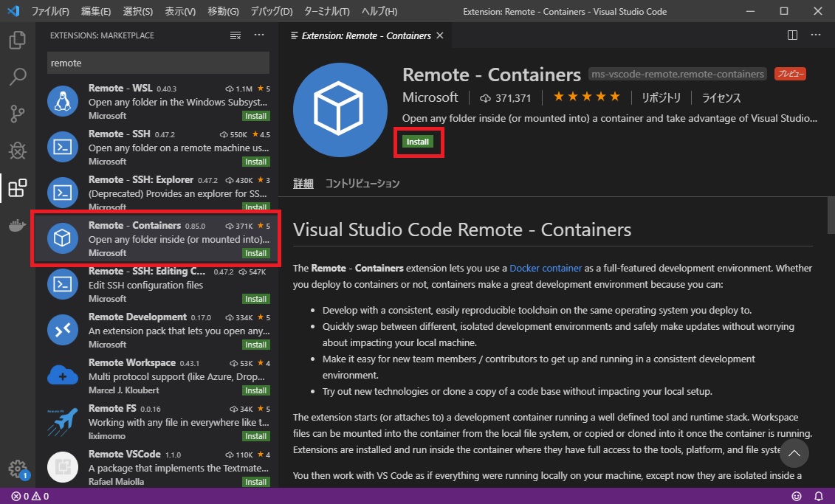Click the リポジトリ link
Screen dimensions: 835x504
click(x=661, y=97)
